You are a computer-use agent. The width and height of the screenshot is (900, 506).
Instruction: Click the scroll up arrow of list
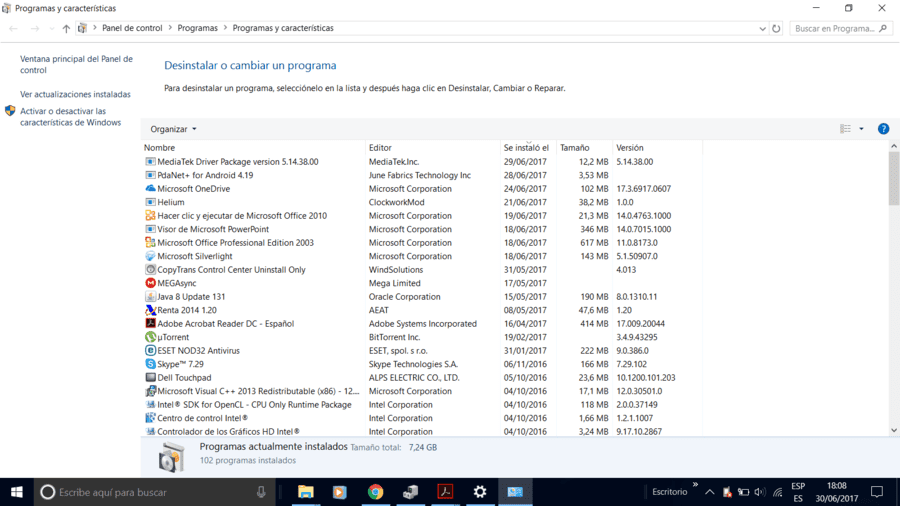click(894, 146)
